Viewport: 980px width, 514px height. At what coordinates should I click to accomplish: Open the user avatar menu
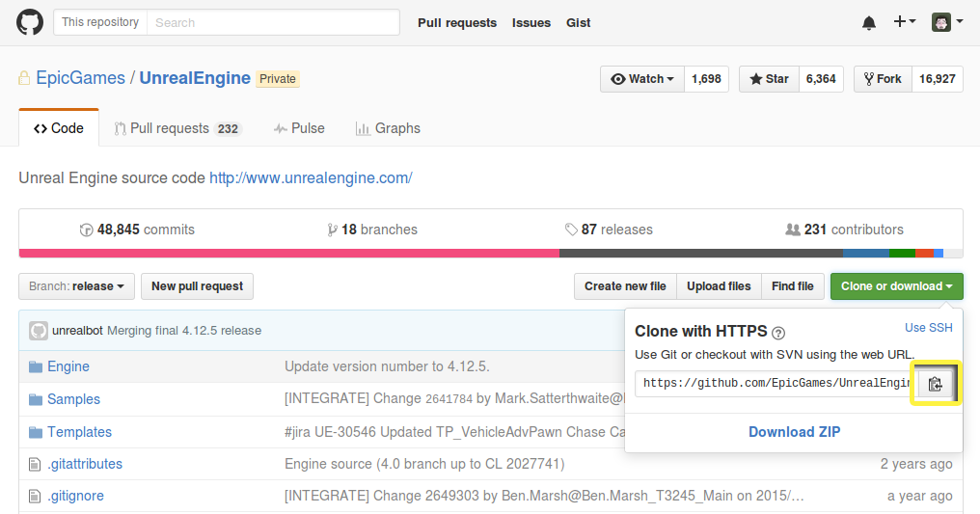(947, 22)
